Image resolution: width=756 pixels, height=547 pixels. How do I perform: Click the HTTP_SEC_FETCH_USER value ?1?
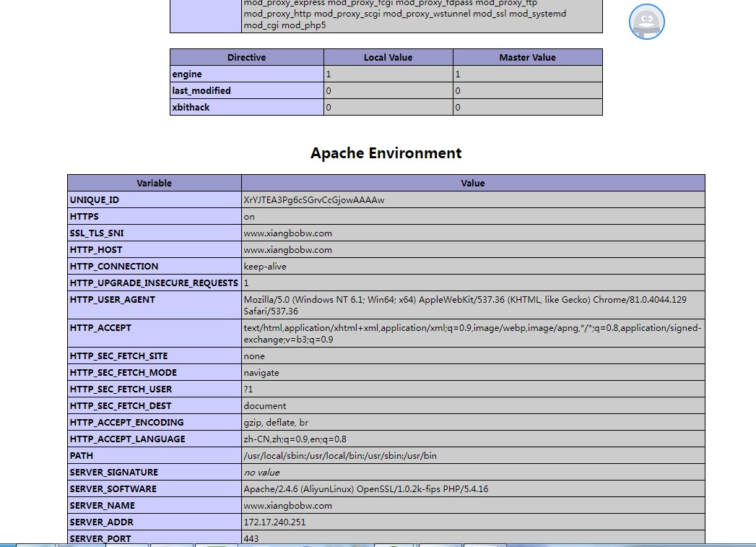coord(248,389)
